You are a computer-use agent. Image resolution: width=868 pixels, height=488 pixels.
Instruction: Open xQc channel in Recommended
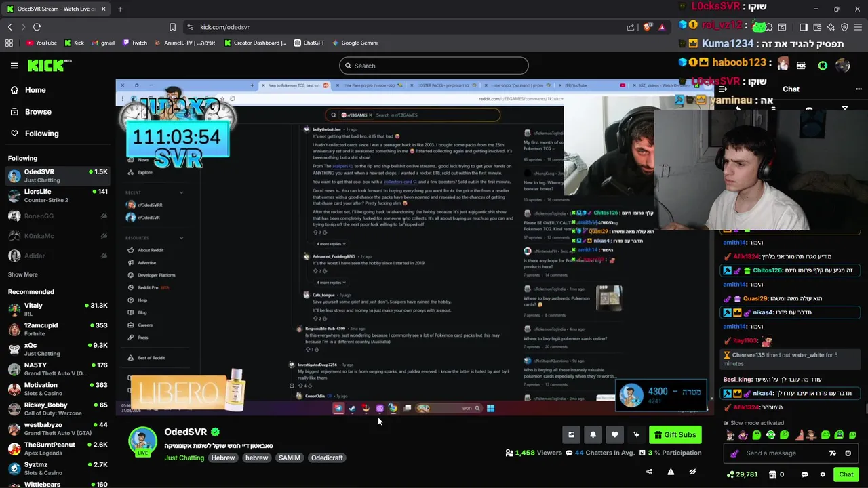coord(58,349)
